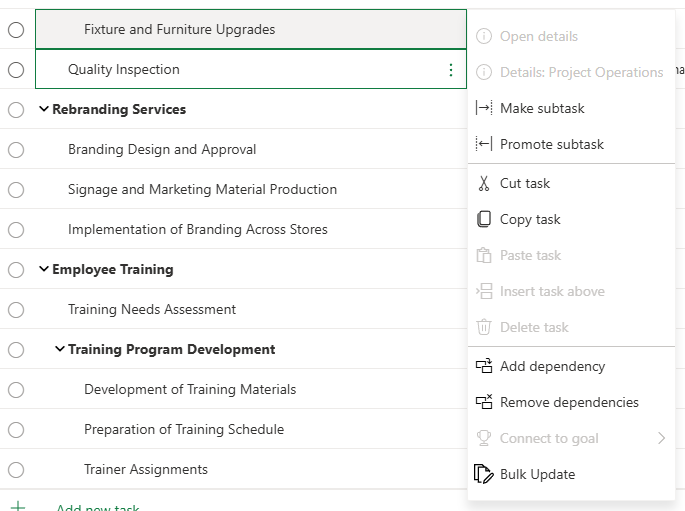Viewport: 685px width, 511px height.
Task: Select Add dependency menu entry
Action: point(571,366)
